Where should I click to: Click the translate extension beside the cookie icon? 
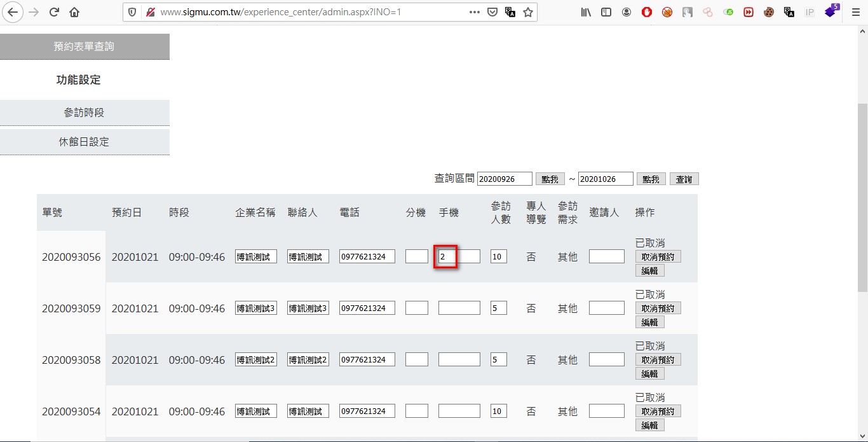click(x=789, y=12)
